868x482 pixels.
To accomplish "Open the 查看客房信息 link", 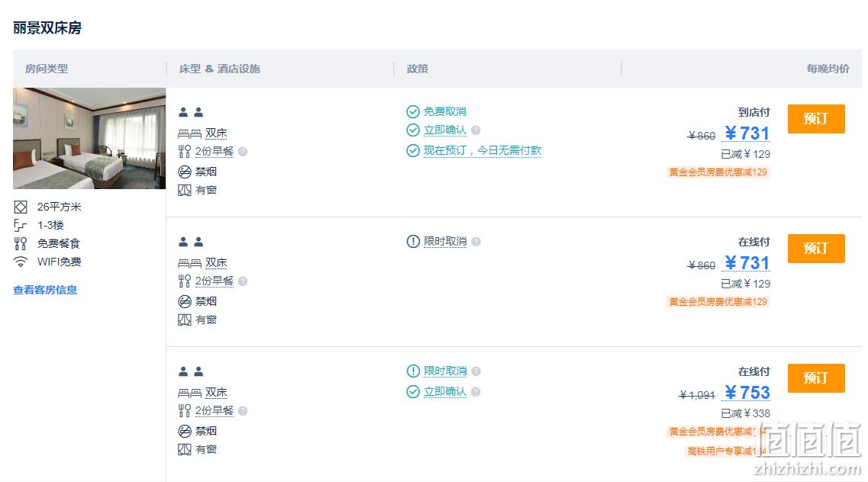I will [x=45, y=290].
